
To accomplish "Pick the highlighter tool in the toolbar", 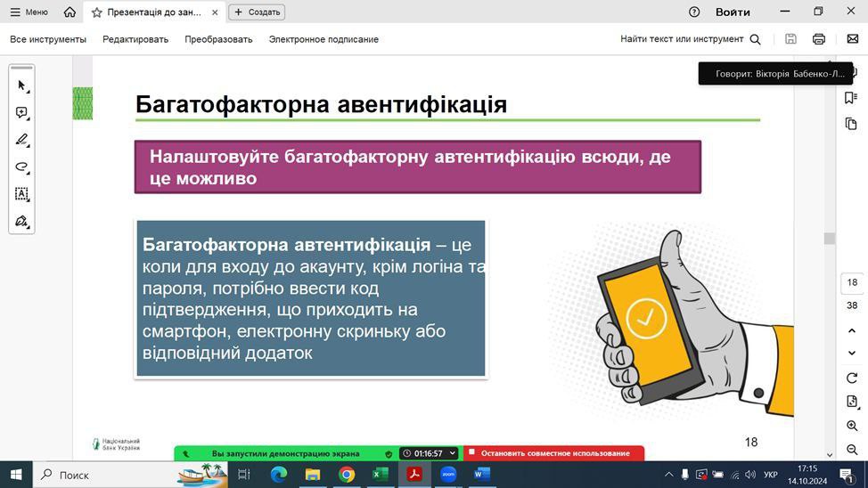I will click(21, 140).
